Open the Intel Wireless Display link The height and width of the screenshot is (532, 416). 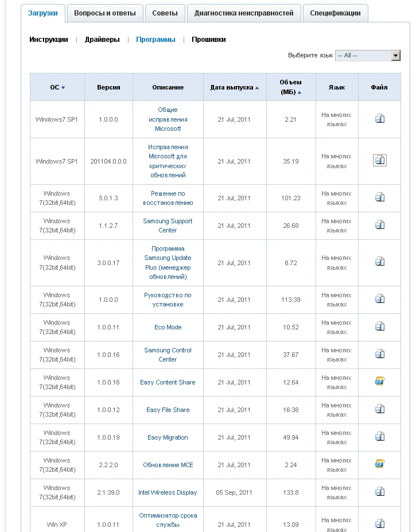(x=168, y=492)
